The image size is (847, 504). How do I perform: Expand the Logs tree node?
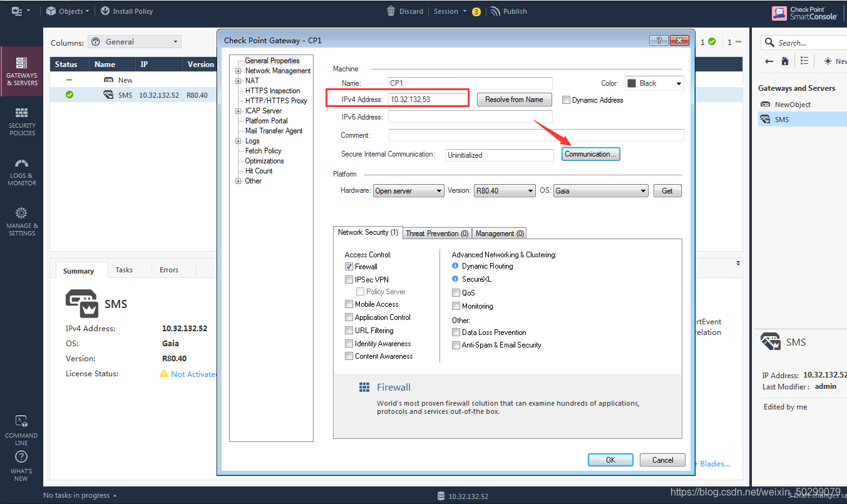pyautogui.click(x=239, y=141)
